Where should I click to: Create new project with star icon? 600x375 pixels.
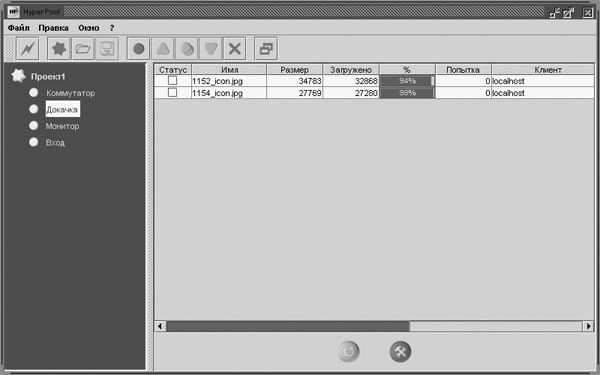[x=59, y=49]
